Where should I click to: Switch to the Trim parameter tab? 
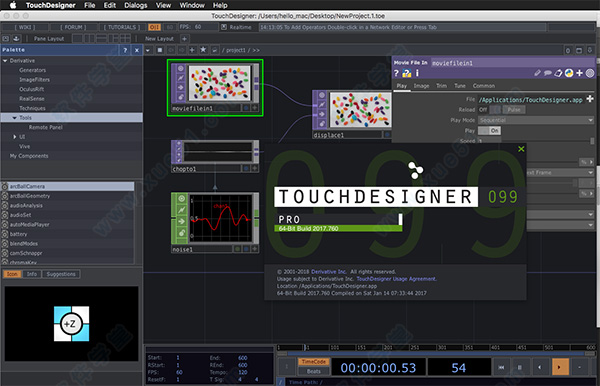(441, 86)
